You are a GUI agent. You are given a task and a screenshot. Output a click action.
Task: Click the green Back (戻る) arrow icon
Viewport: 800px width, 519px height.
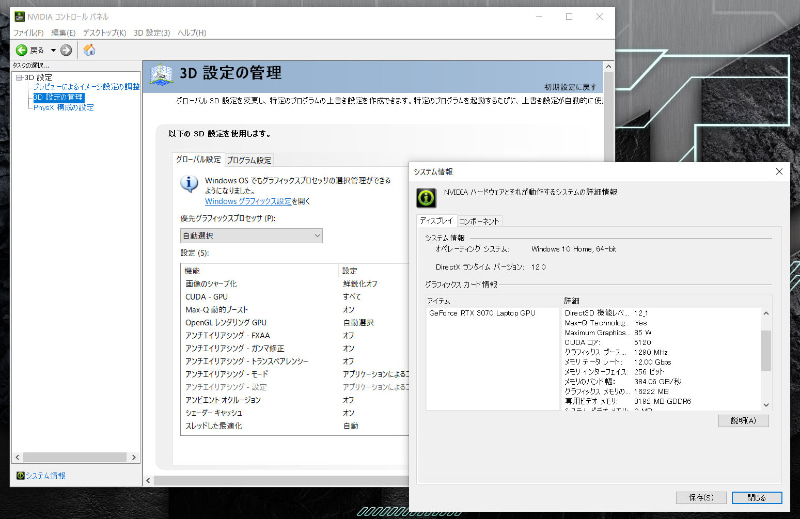click(x=21, y=50)
